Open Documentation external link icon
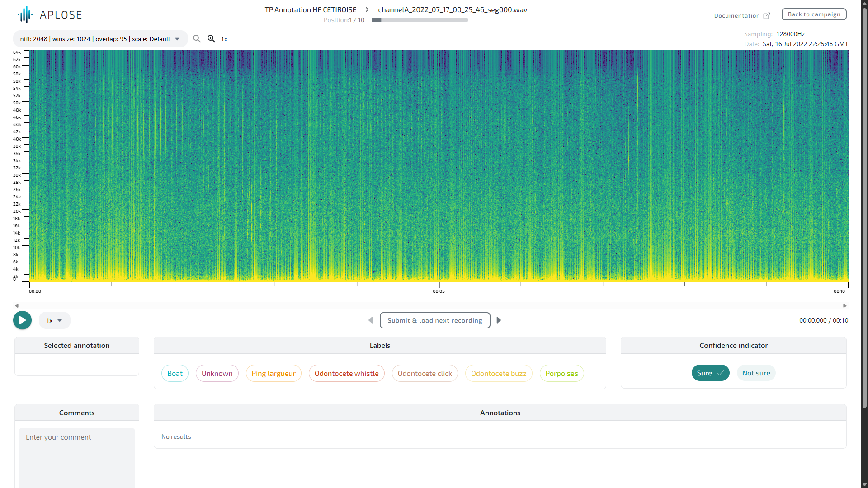Screen dimensions: 868x488 coord(767,16)
